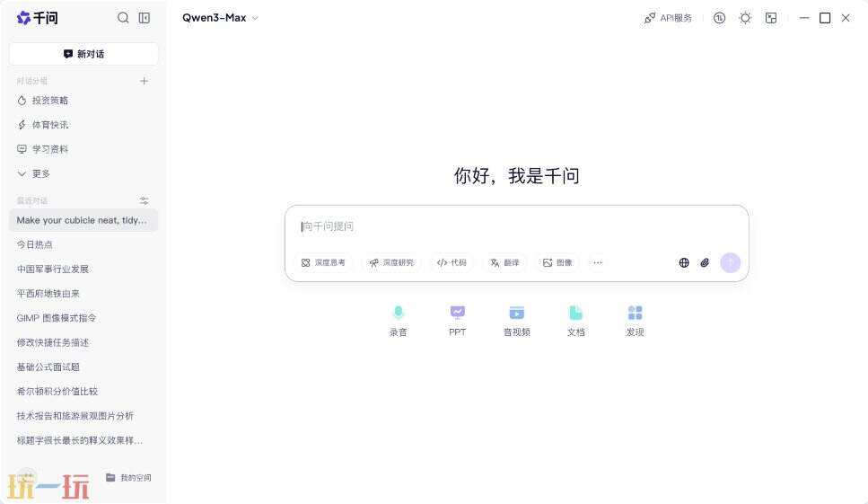Open the 技术报告和旅游景观图片分析 conversation

(x=83, y=415)
